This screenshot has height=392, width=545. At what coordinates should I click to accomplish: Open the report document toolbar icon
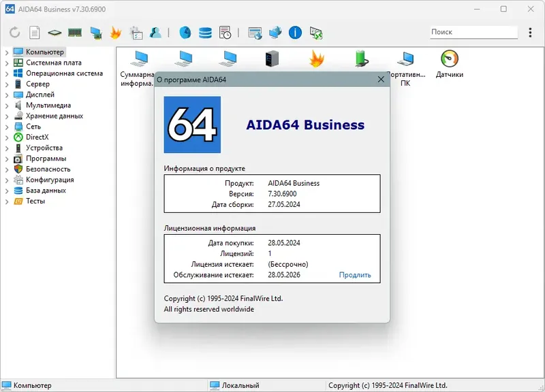33,32
